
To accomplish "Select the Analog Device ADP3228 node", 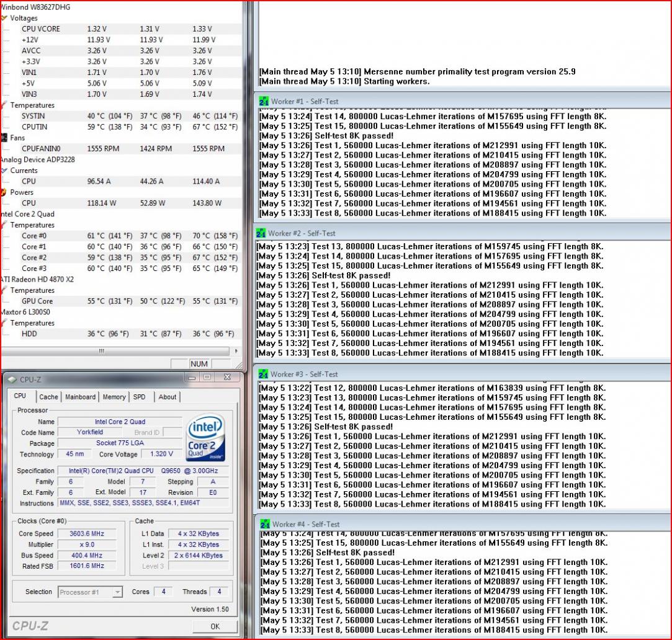I will click(x=38, y=159).
